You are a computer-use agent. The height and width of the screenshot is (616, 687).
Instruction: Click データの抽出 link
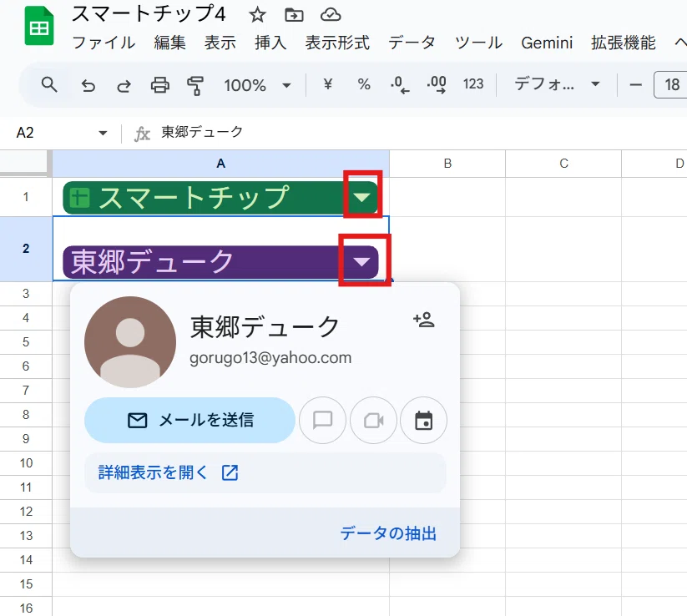click(x=388, y=533)
